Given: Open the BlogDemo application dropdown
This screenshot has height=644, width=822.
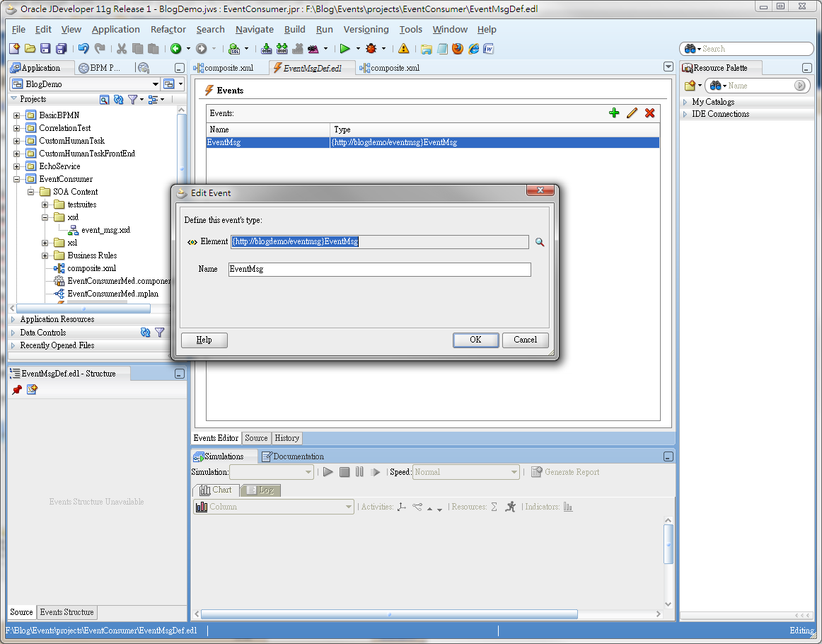Looking at the screenshot, I should pyautogui.click(x=155, y=84).
